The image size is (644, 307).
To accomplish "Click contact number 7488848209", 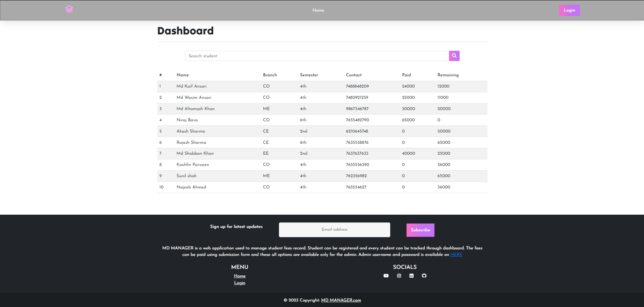I will pos(357,86).
